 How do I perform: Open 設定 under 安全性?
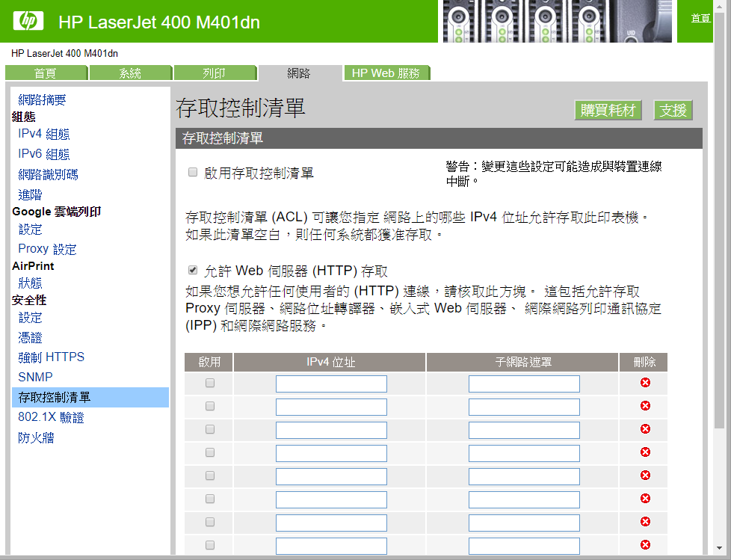point(30,318)
